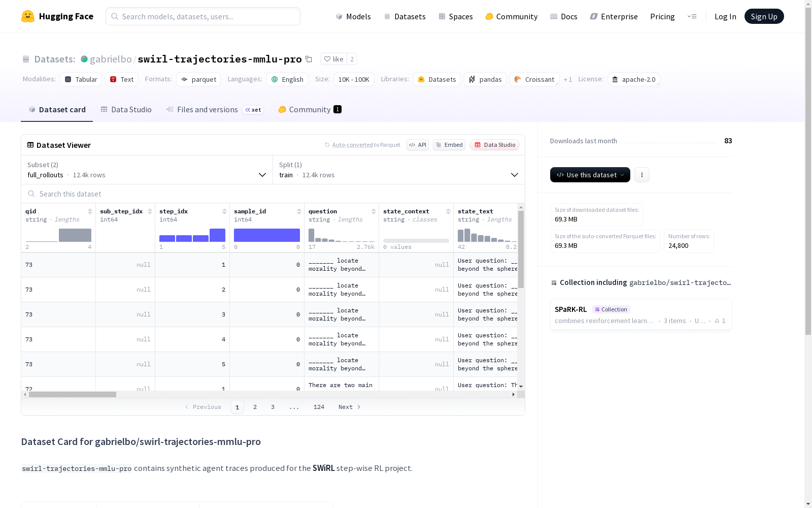Sort the qid column

click(x=90, y=211)
